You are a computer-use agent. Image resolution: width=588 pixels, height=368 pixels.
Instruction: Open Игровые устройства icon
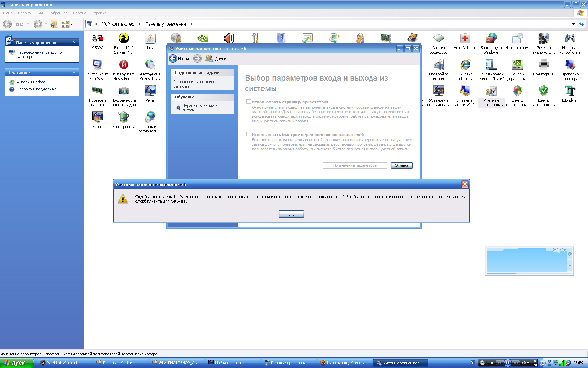coord(570,39)
